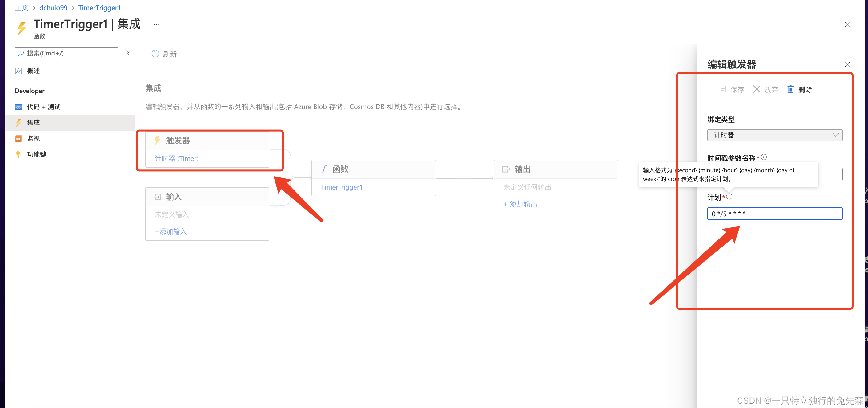The image size is (868, 408).
Task: Click the function f icon in 函数 card
Action: 324,169
